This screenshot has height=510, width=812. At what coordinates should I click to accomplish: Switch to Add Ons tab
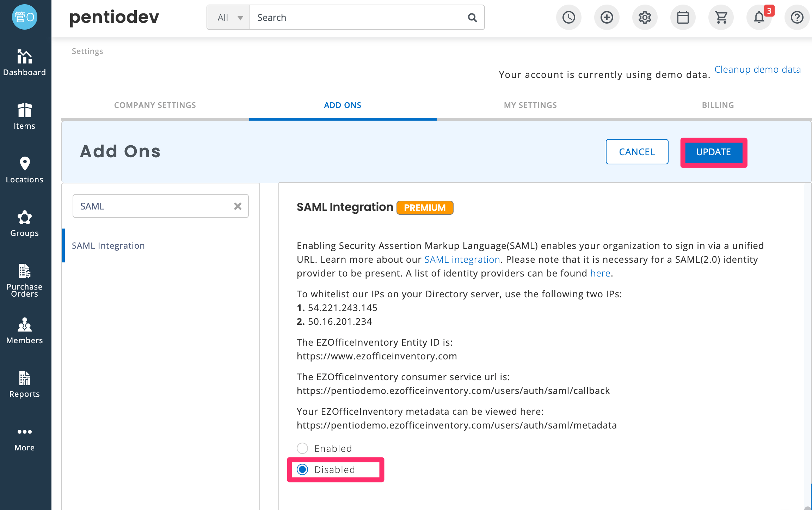click(343, 105)
